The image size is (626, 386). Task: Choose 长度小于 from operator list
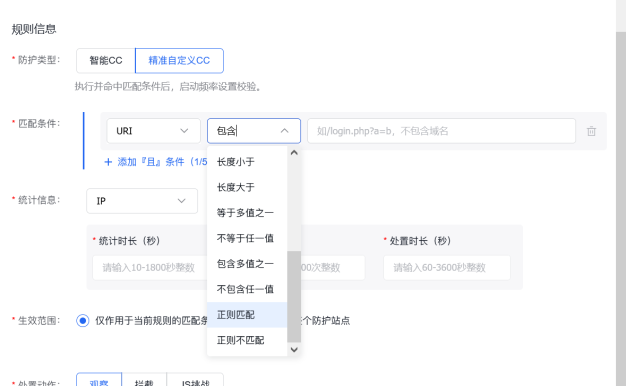click(x=247, y=162)
